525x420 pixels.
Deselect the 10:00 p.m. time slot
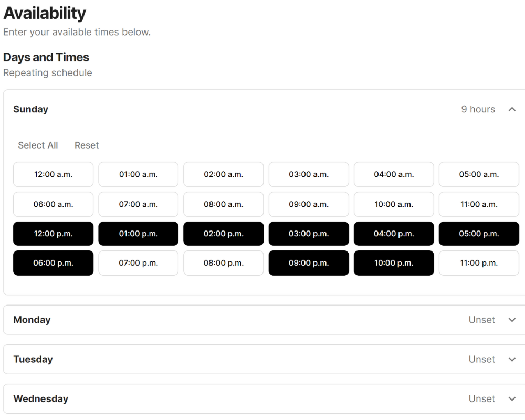[393, 263]
